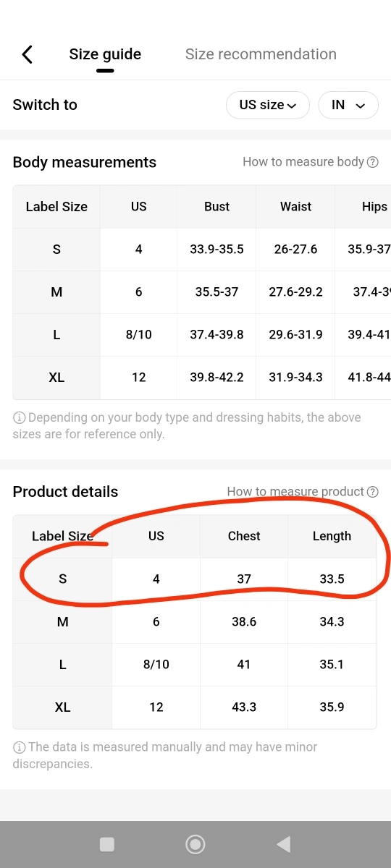The width and height of the screenshot is (391, 868).
Task: Open the IN unit dropdown
Action: tap(348, 105)
